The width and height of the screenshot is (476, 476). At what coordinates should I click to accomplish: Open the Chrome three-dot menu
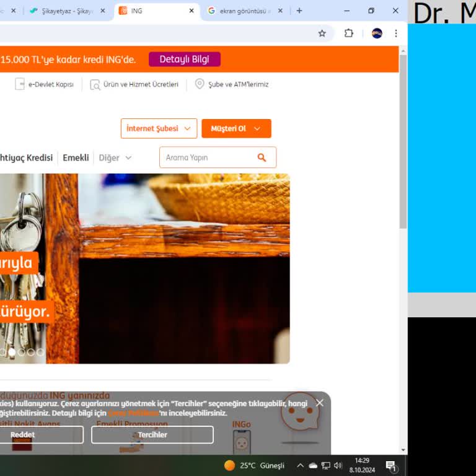coord(396,33)
